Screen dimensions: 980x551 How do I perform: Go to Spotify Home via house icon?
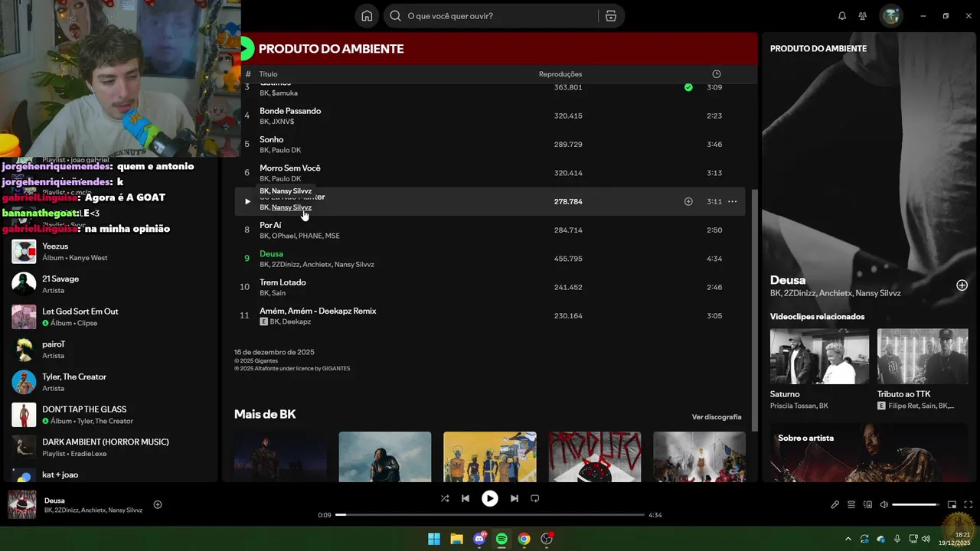point(367,16)
